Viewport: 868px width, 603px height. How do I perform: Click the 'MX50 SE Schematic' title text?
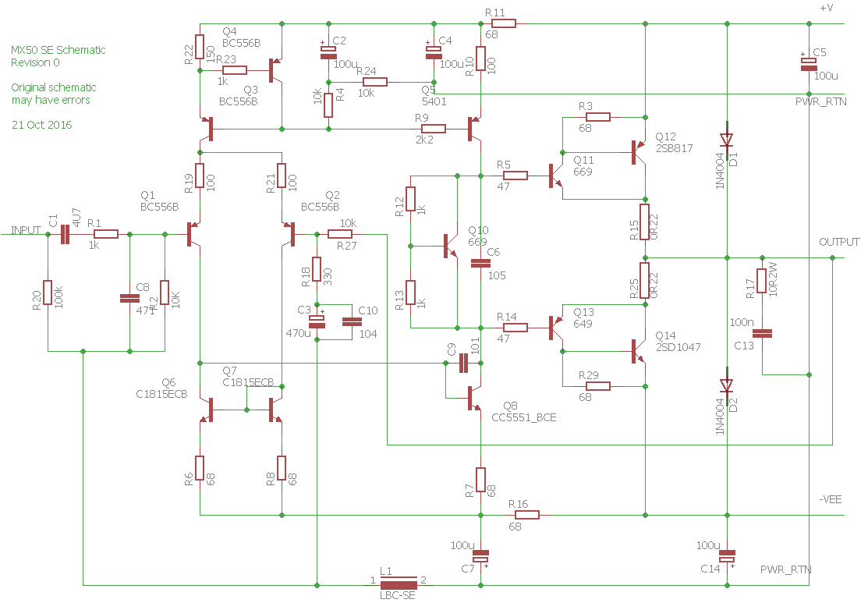click(x=58, y=50)
